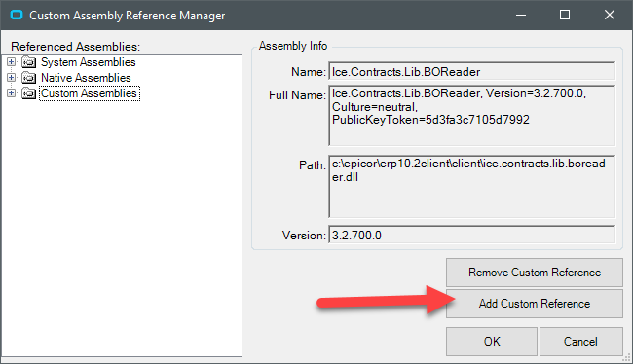Expand the System Assemblies tree node
The width and height of the screenshot is (633, 364).
coord(12,62)
